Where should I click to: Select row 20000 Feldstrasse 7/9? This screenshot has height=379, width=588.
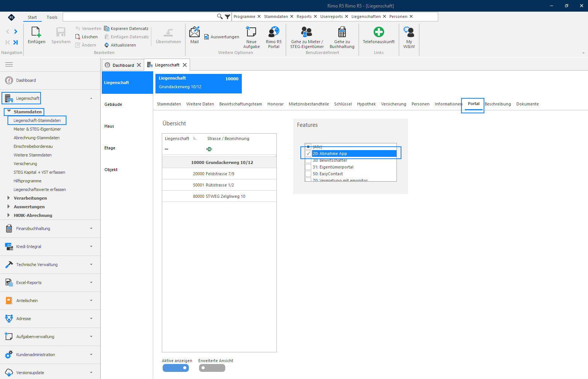click(219, 174)
